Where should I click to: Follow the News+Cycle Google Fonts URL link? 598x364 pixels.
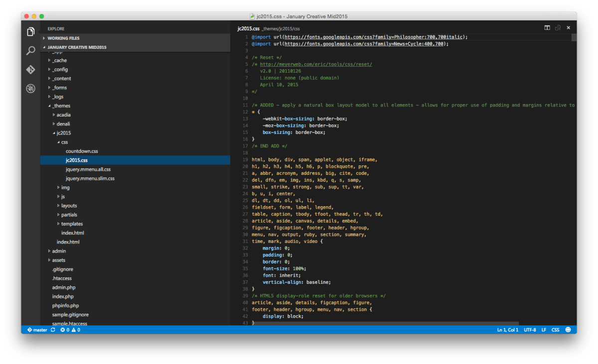click(x=364, y=44)
